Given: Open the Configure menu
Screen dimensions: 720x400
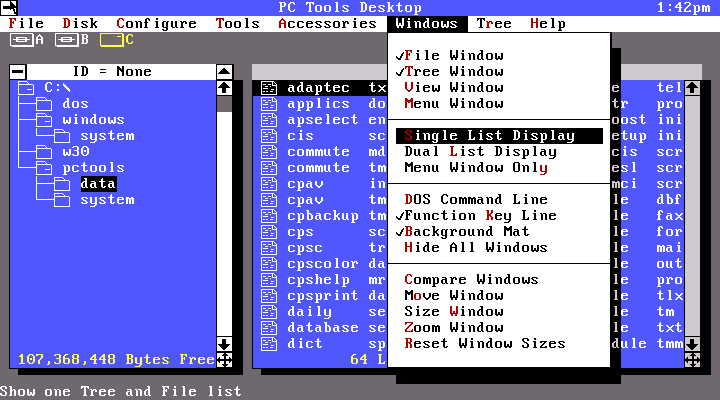Looking at the screenshot, I should [155, 23].
